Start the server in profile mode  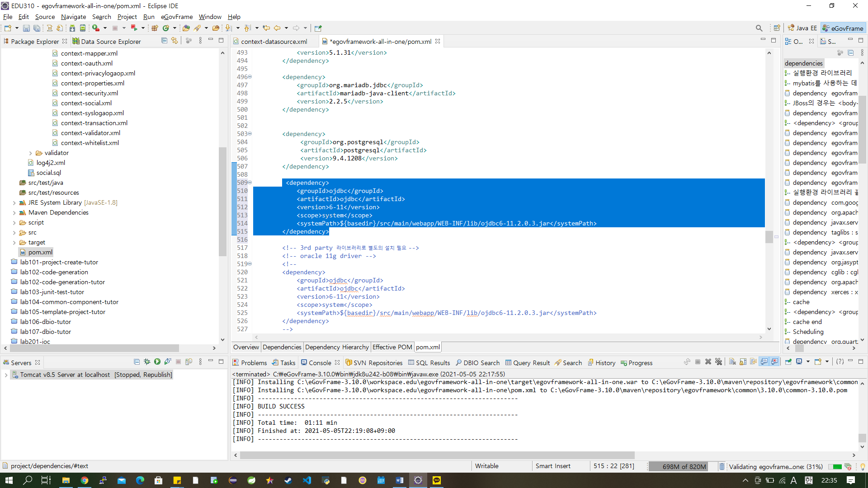pyautogui.click(x=168, y=361)
